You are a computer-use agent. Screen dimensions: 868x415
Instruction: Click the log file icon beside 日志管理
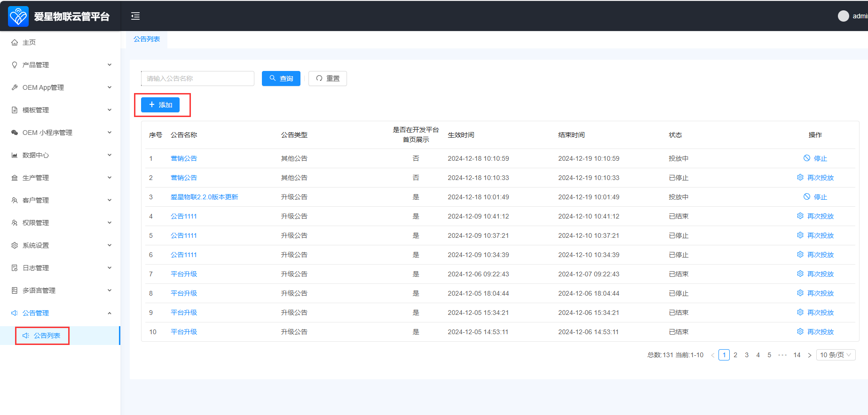(x=15, y=268)
